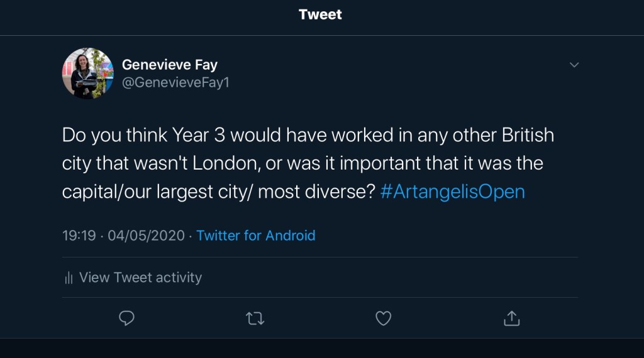Expand the tweet options chevron menu
Image resolution: width=644 pixels, height=358 pixels.
[574, 65]
